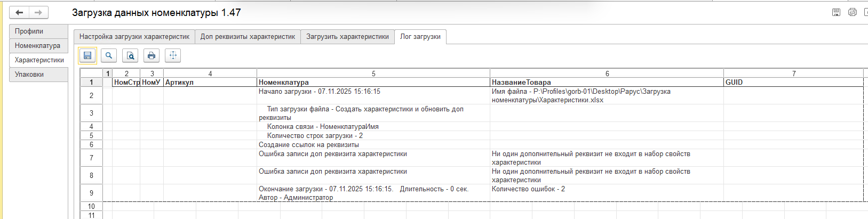The height and width of the screenshot is (219, 868).
Task: Select the Лог загрузки tab
Action: pos(420,37)
